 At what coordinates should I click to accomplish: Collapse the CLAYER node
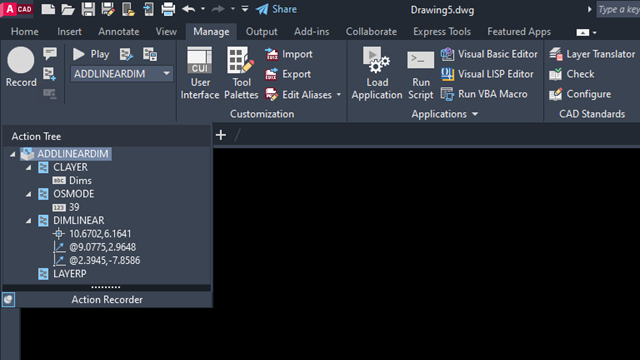[29, 167]
